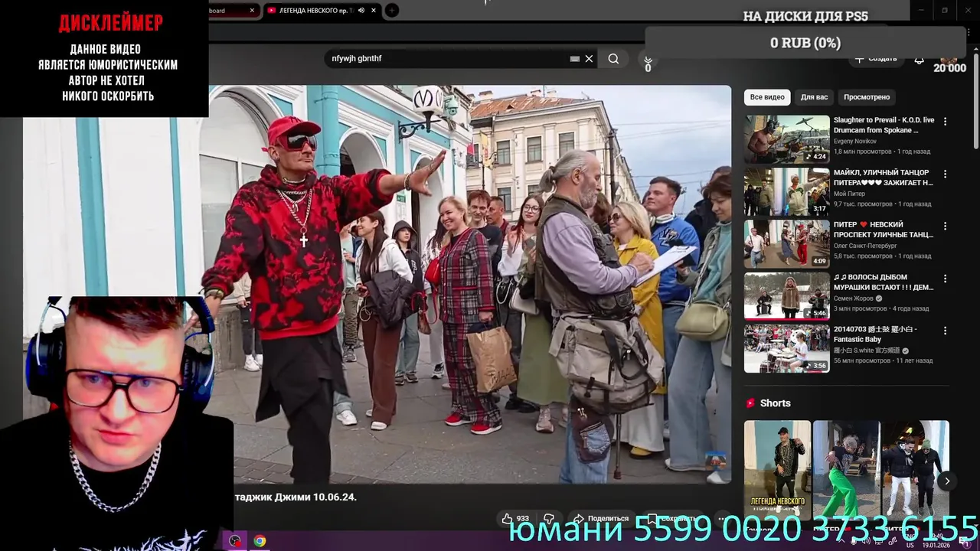Click the page vertical scrollbar
The image size is (980, 551).
coord(975,99)
